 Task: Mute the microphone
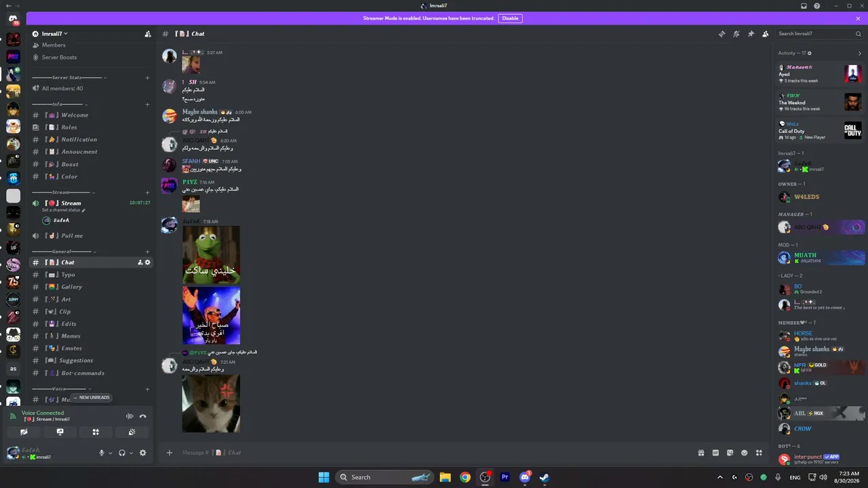click(x=102, y=453)
